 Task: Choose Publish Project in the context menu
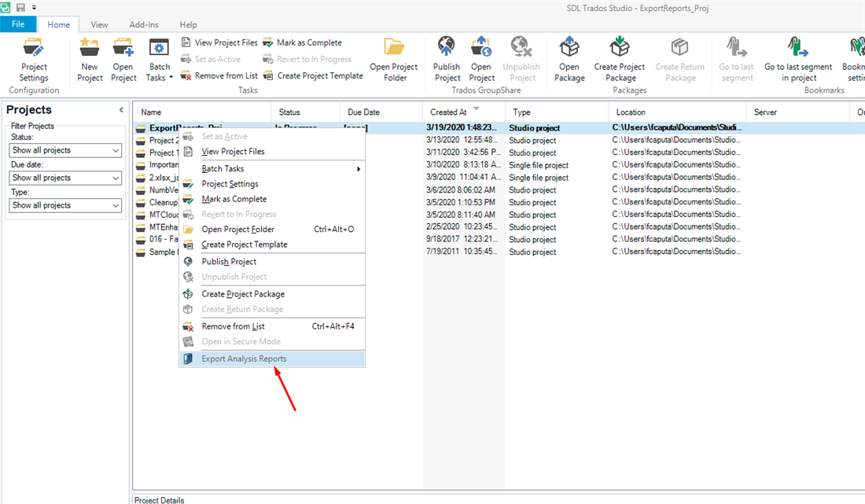tap(272, 261)
